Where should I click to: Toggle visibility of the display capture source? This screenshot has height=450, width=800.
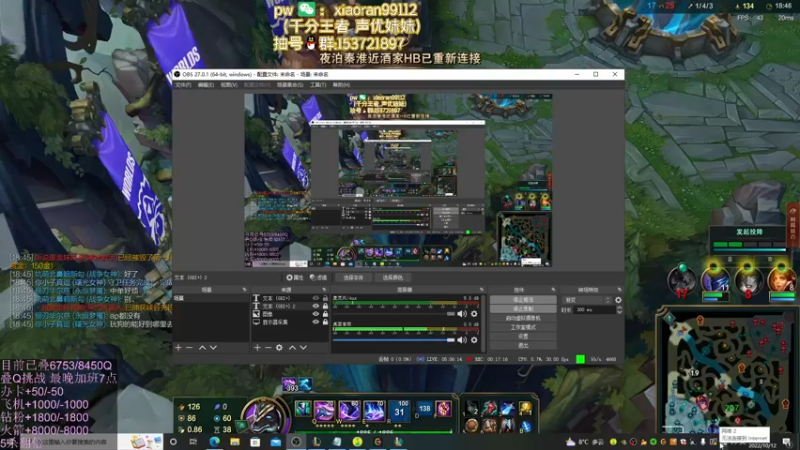click(315, 322)
